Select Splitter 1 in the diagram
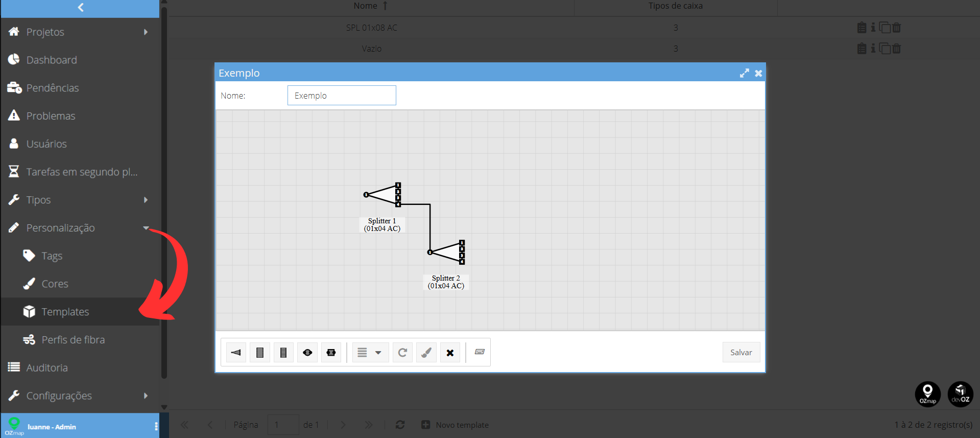 pos(383,195)
